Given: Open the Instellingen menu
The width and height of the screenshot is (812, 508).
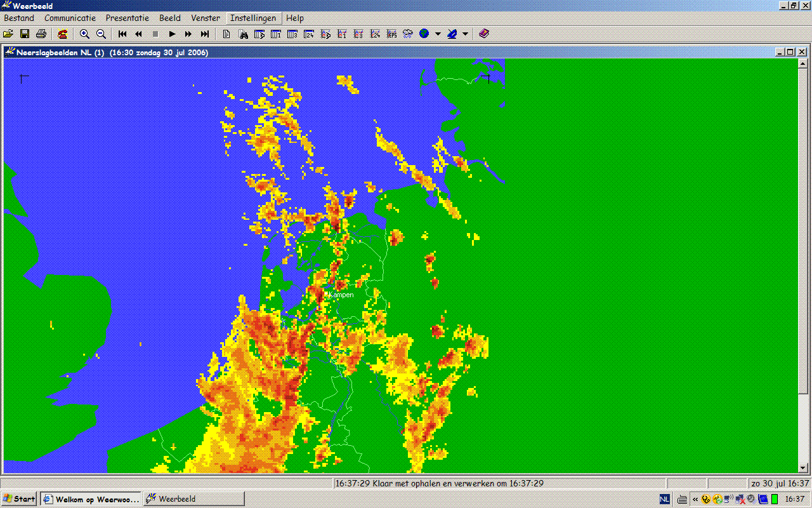Looking at the screenshot, I should (x=253, y=18).
